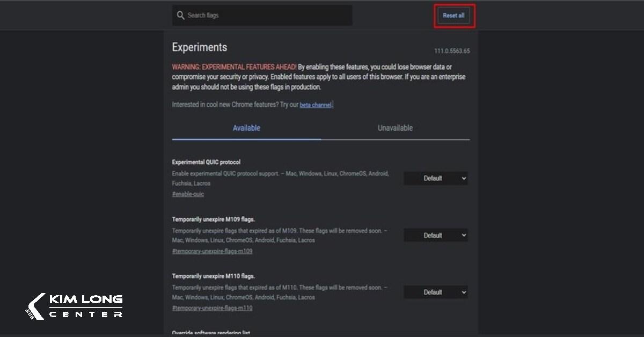Expand the Temporarily unexpire M109 flags dropdown
Viewport: 644px width, 337px height.
(435, 236)
